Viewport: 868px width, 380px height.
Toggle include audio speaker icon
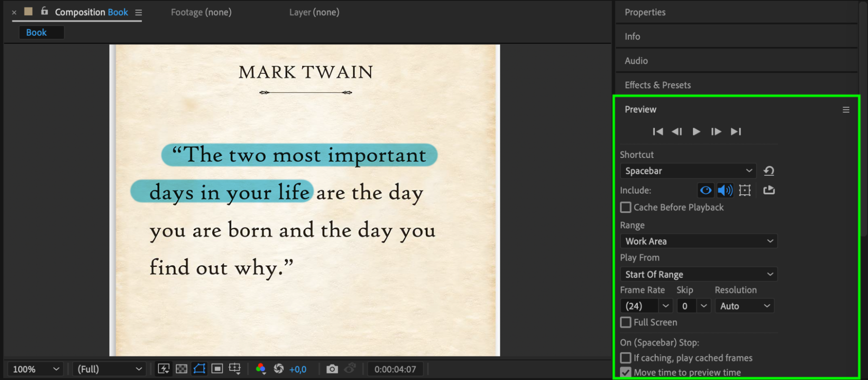(x=725, y=190)
